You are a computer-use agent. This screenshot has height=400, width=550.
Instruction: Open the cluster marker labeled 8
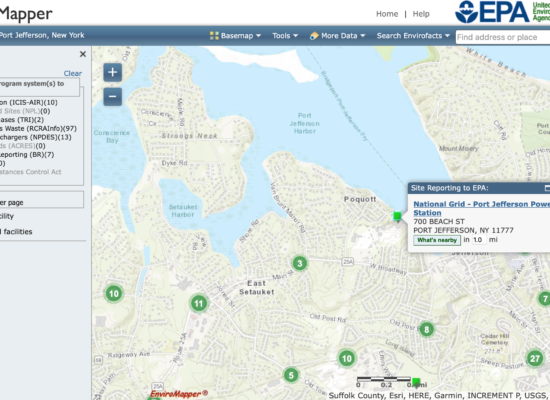click(x=427, y=329)
